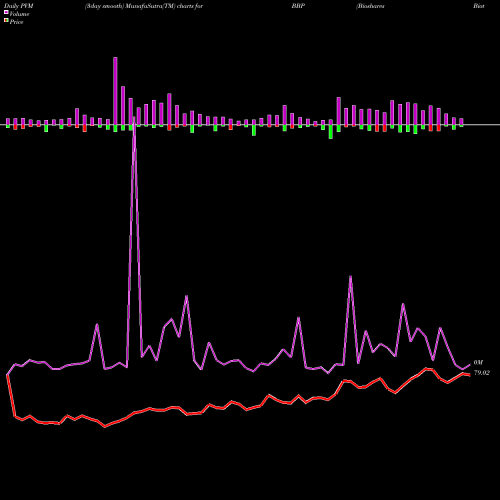Click the lowest trough of the red price line
Viewport: 500px width, 500px height.
click(x=105, y=426)
